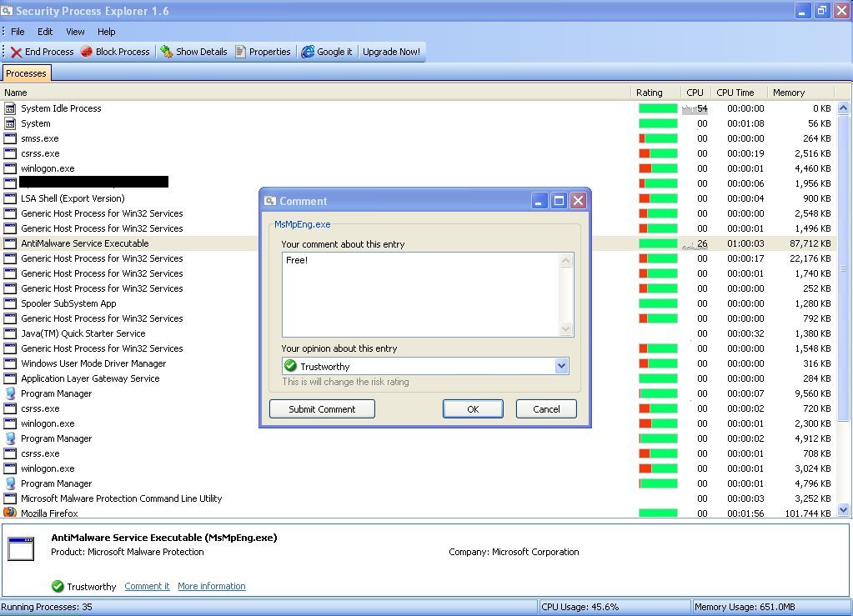Click the End Process red X icon
The width and height of the screenshot is (853, 616).
coord(17,53)
